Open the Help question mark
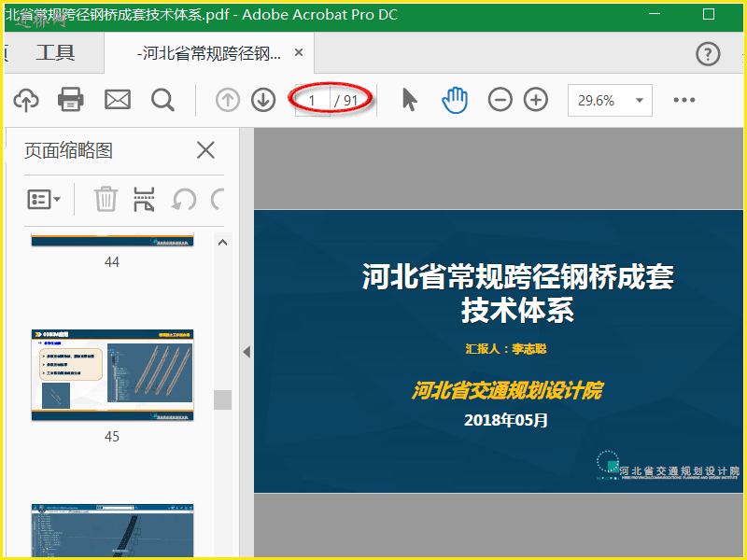Image resolution: width=747 pixels, height=560 pixels. (x=708, y=54)
